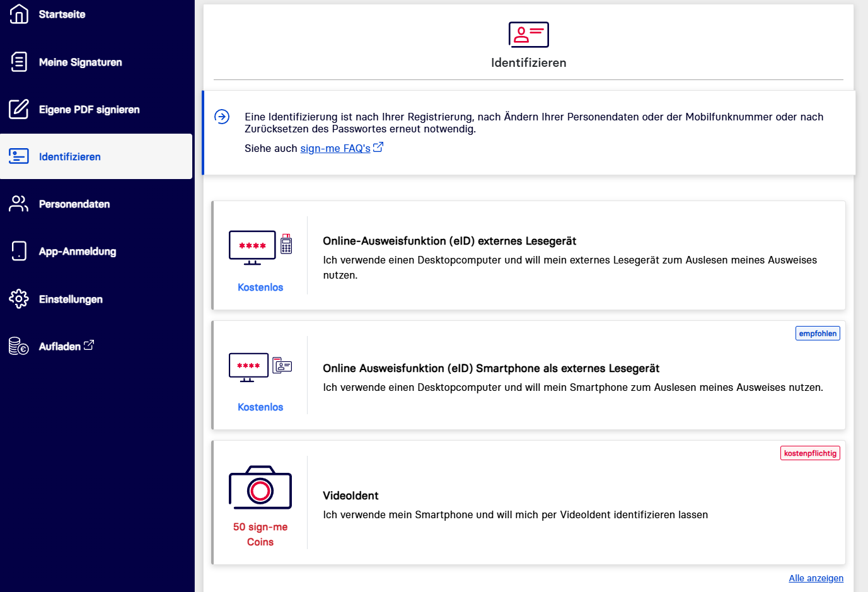Pick the VideoIdent identification option title
868x592 pixels.
(350, 496)
